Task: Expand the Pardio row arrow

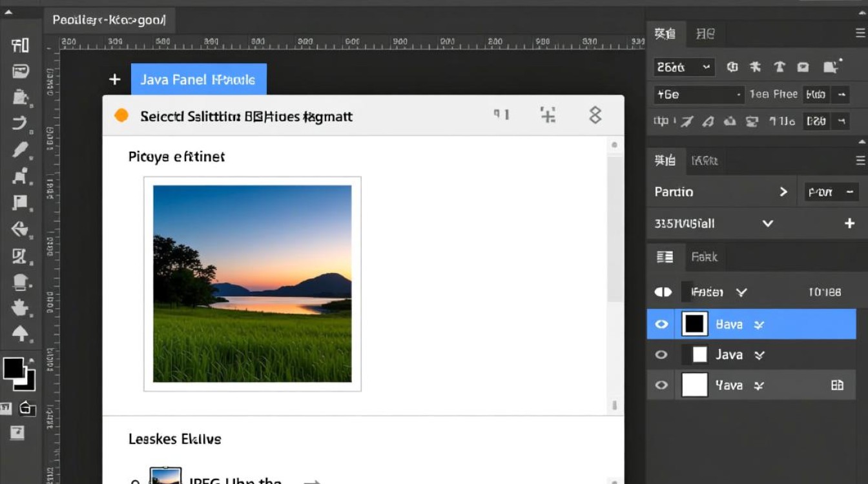Action: 783,192
